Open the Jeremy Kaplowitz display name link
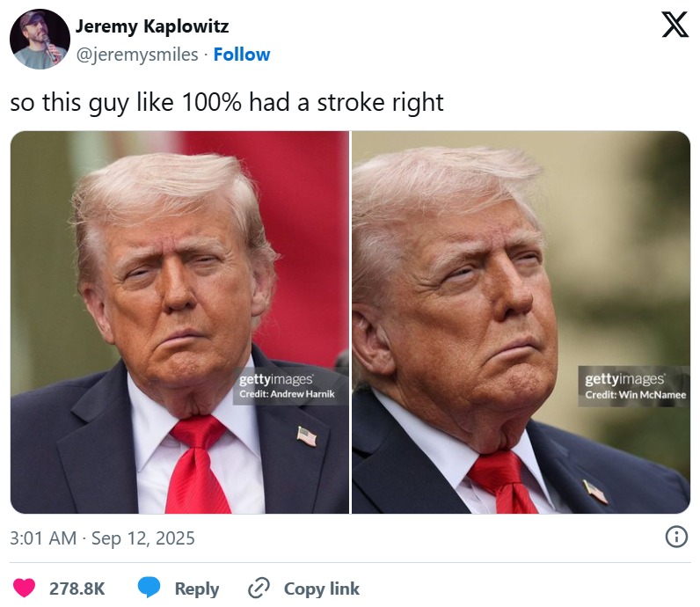This screenshot has height=607, width=700. click(x=152, y=26)
